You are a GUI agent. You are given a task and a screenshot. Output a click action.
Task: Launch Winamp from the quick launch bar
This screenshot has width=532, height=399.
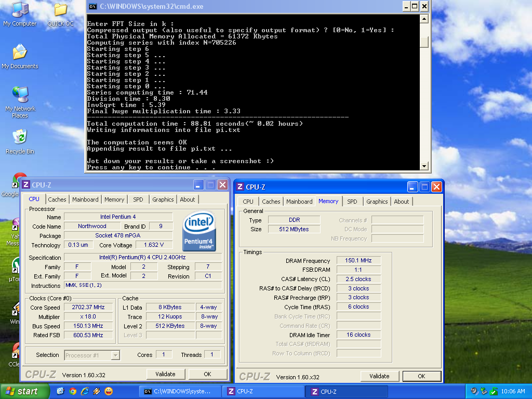[97, 391]
